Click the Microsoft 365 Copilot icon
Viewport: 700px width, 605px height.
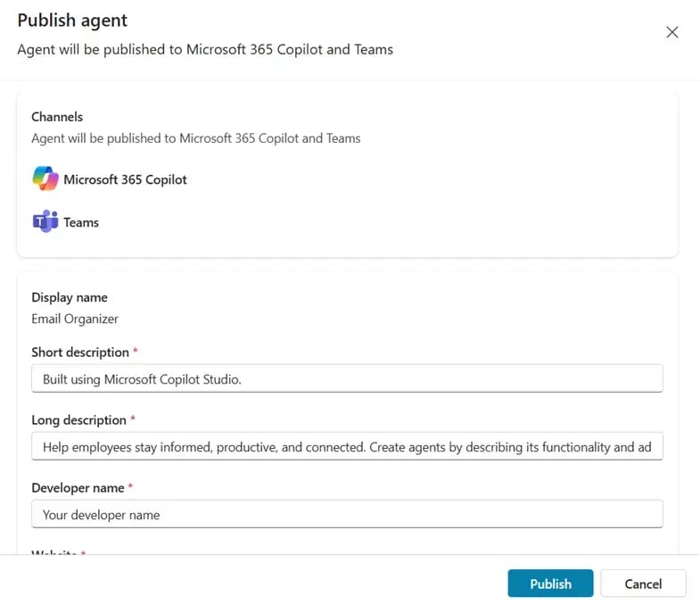45,178
